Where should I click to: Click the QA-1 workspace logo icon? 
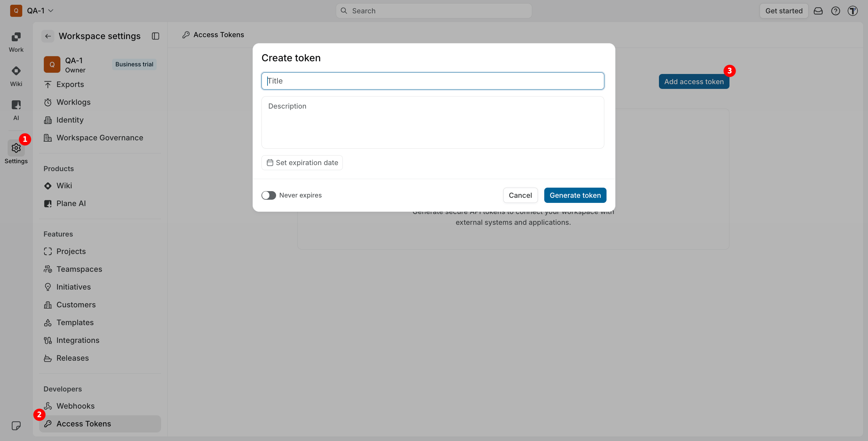pyautogui.click(x=16, y=11)
